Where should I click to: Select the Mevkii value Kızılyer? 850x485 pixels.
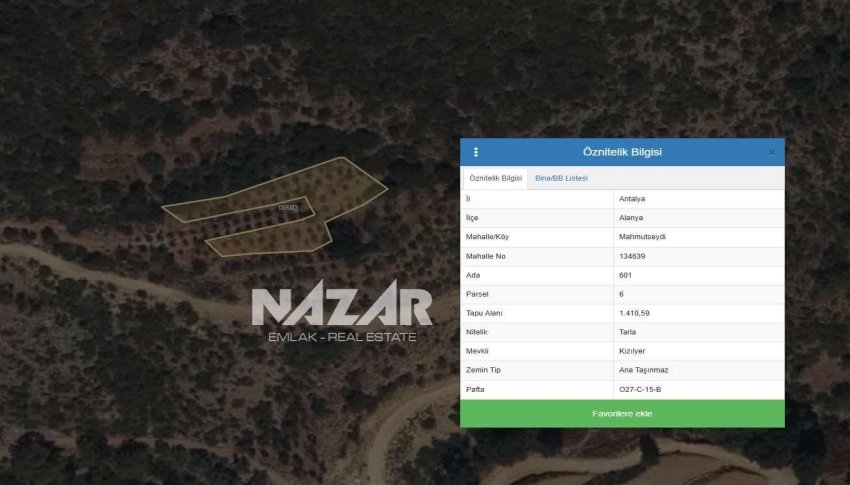click(633, 351)
